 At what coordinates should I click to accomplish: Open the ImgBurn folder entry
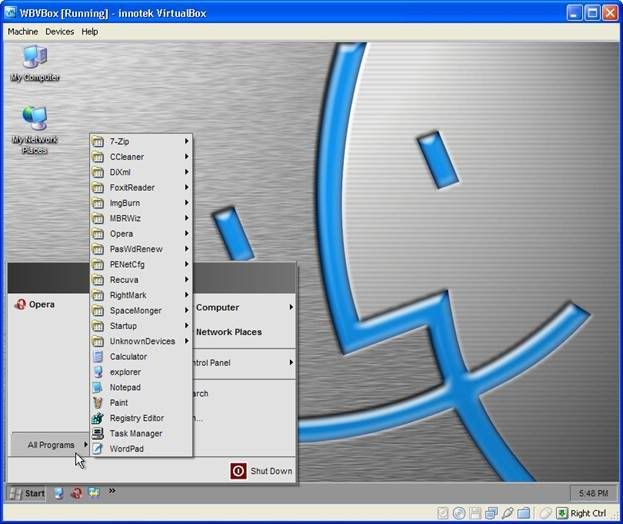coord(141,203)
